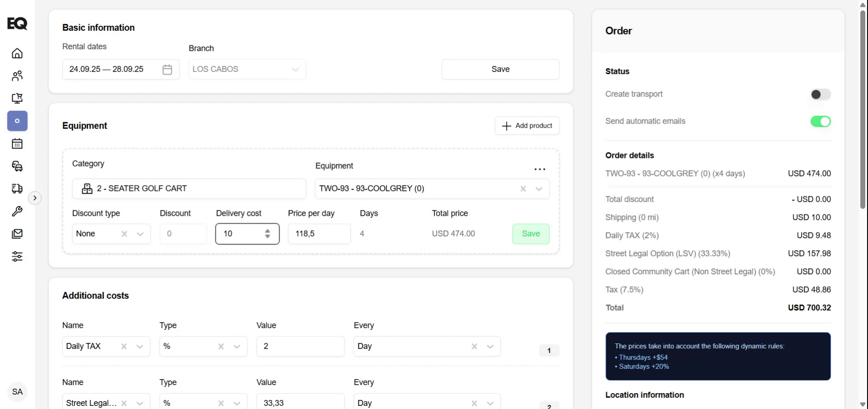Open the calendar icon in sidebar

[17, 144]
